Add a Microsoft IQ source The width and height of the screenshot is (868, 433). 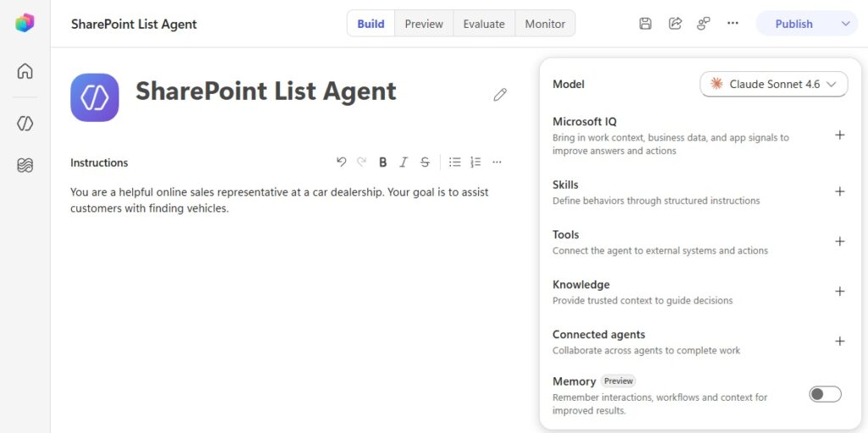(840, 135)
